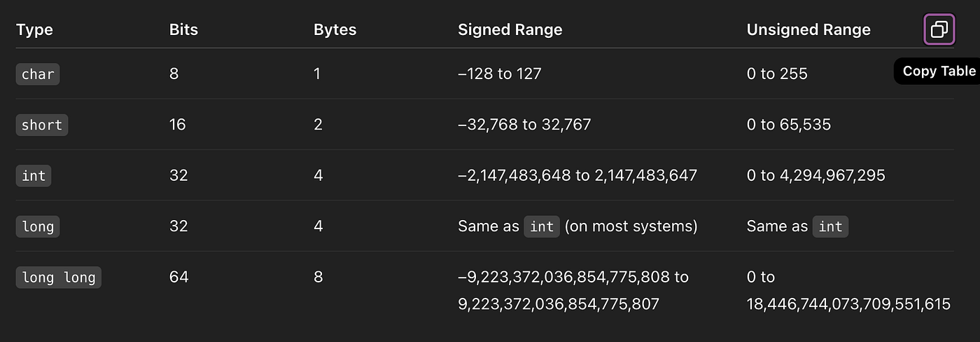
Task: Click the Copy Table tooltip label
Action: point(938,71)
